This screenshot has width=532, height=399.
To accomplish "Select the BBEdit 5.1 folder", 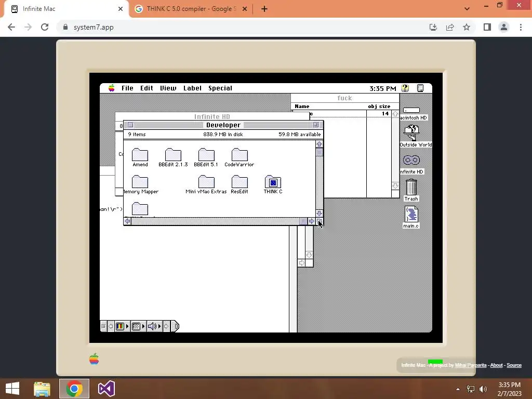I will (x=206, y=155).
